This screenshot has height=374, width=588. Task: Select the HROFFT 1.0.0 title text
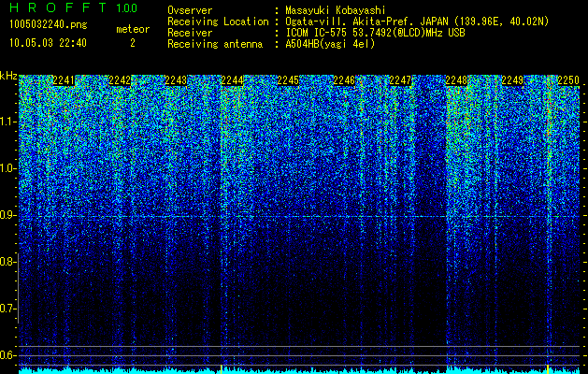(x=74, y=7)
